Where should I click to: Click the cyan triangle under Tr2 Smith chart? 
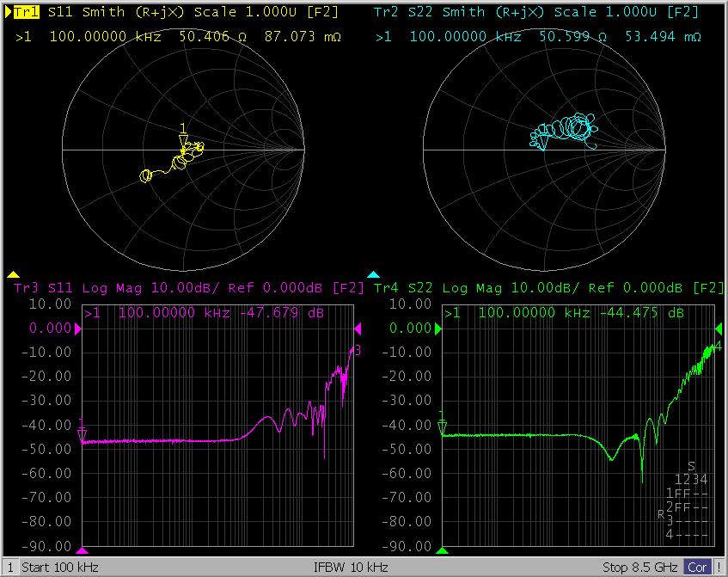click(373, 275)
